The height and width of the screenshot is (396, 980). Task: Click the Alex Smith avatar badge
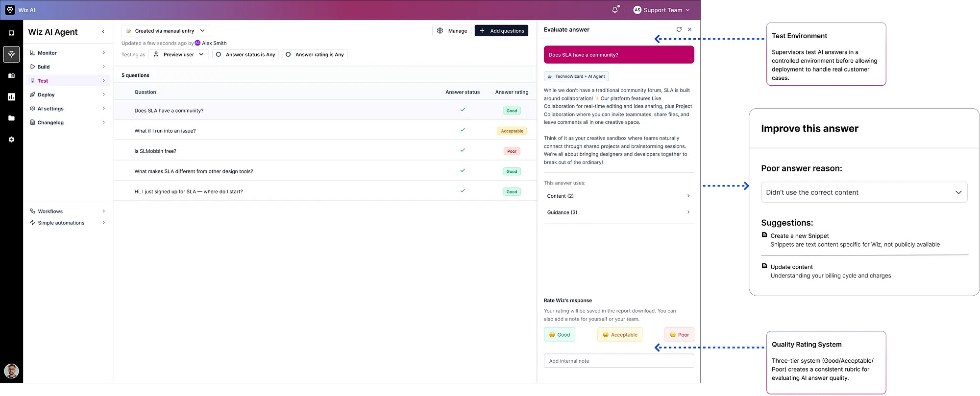point(197,43)
